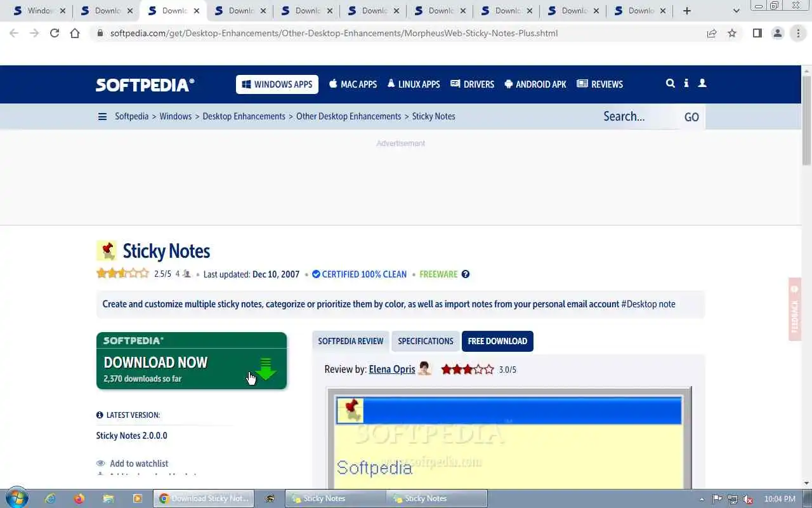The width and height of the screenshot is (812, 508).
Task: Click the 2.5/5 user rating stars
Action: [x=122, y=274]
